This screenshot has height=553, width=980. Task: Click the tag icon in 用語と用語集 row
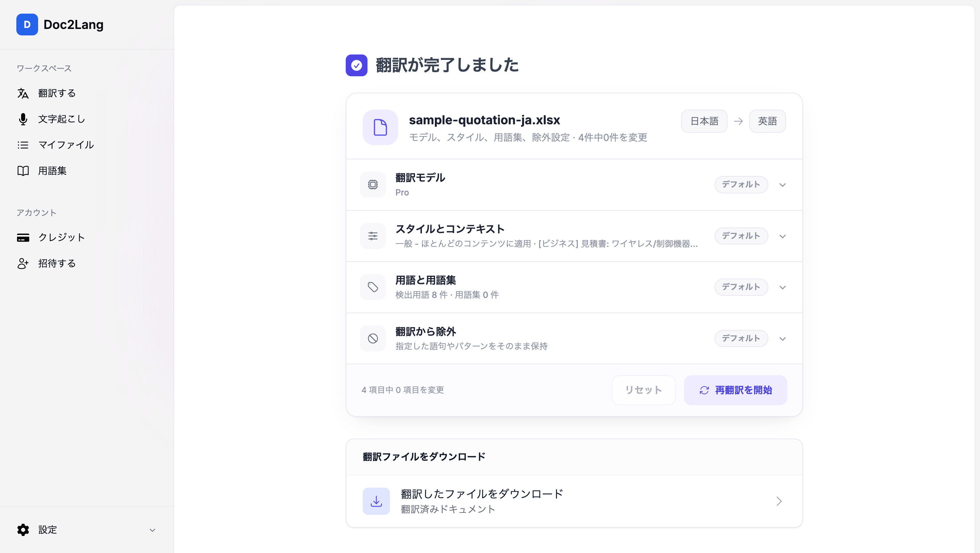pyautogui.click(x=373, y=287)
